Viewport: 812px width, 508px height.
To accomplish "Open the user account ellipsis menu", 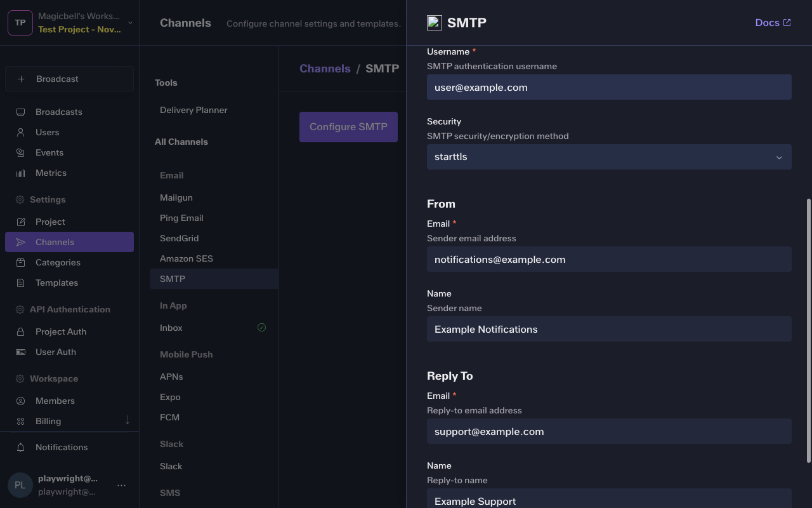I will (121, 485).
